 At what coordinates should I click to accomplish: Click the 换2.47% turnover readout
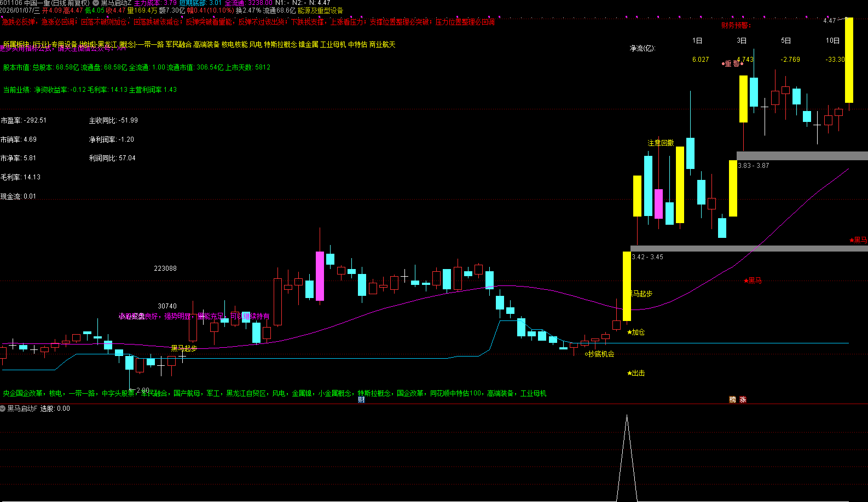click(248, 10)
